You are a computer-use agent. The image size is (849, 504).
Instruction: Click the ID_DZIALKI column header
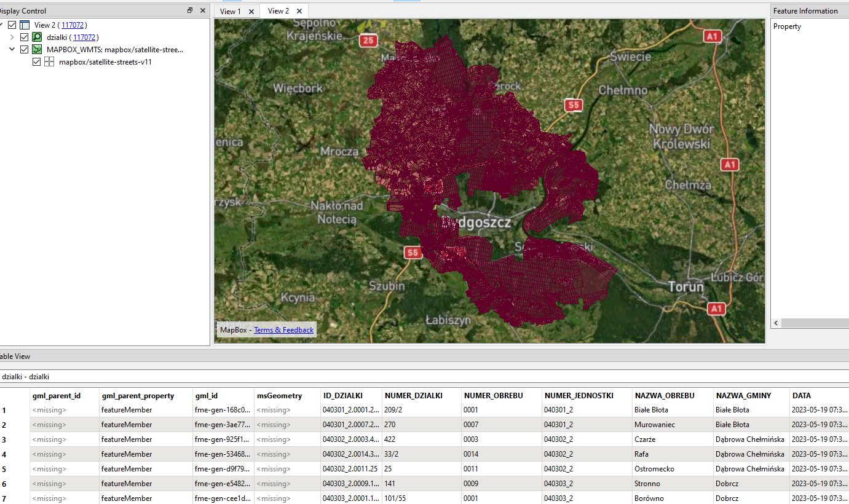click(350, 395)
